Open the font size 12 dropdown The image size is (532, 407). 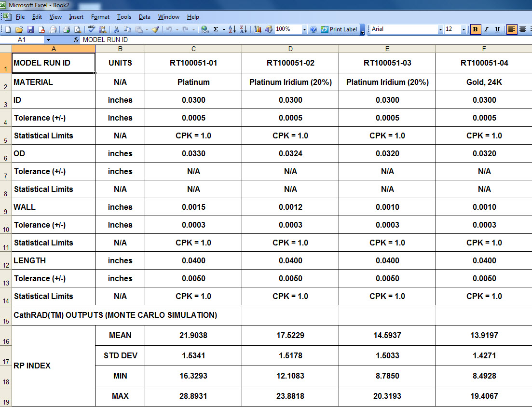[x=464, y=30]
